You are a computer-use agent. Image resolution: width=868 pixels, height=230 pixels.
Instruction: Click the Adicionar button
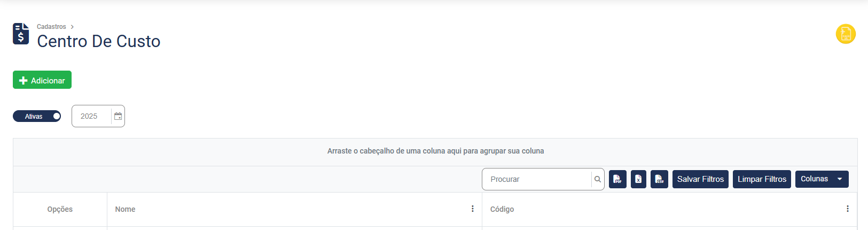[x=42, y=80]
